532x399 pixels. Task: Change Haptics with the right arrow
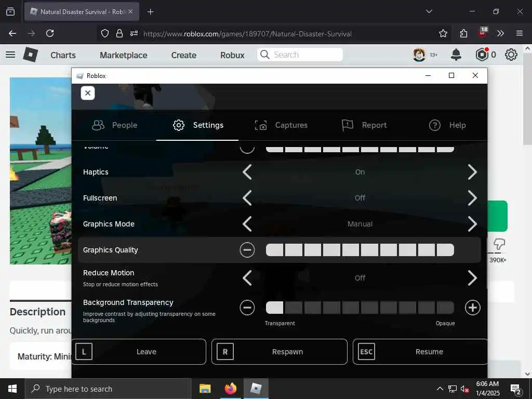tap(472, 172)
